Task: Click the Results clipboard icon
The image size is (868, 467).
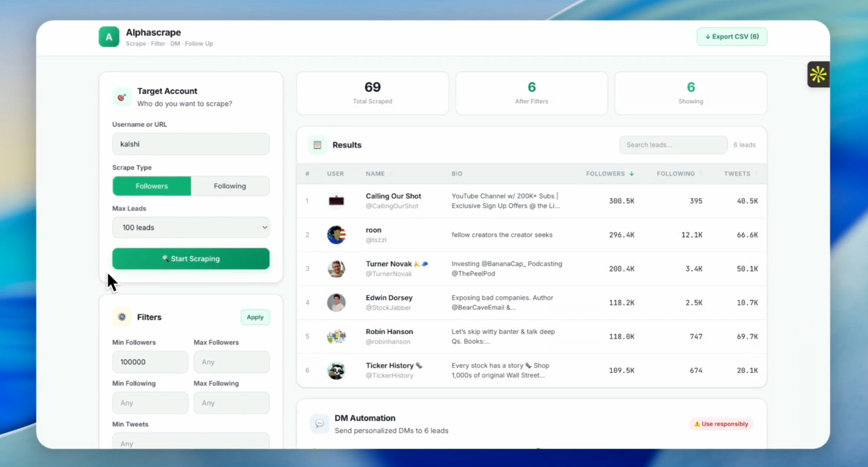Action: point(317,145)
